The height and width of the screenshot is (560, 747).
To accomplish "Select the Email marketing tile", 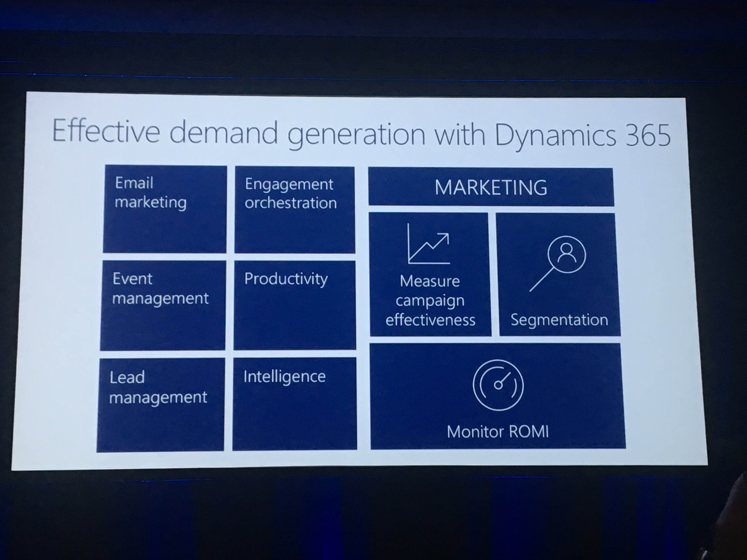I will (165, 209).
